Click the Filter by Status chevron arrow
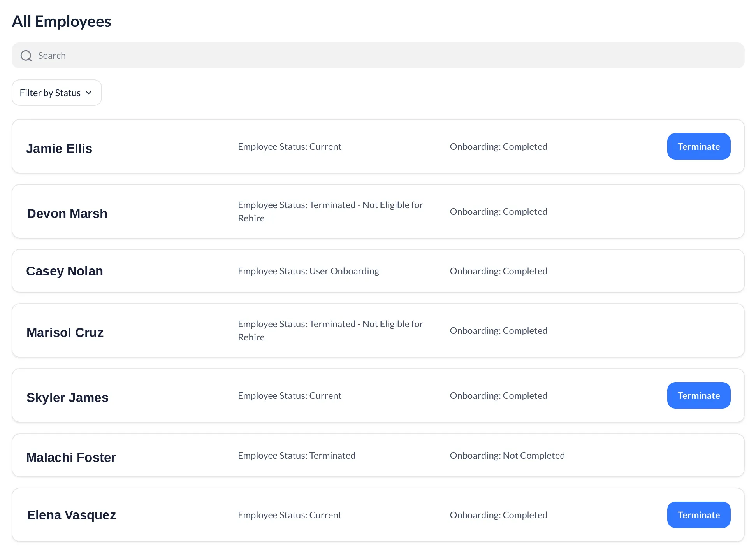 click(89, 93)
